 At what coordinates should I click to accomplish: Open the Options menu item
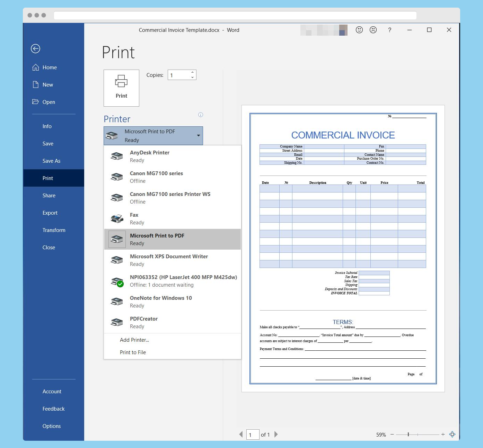tap(51, 426)
